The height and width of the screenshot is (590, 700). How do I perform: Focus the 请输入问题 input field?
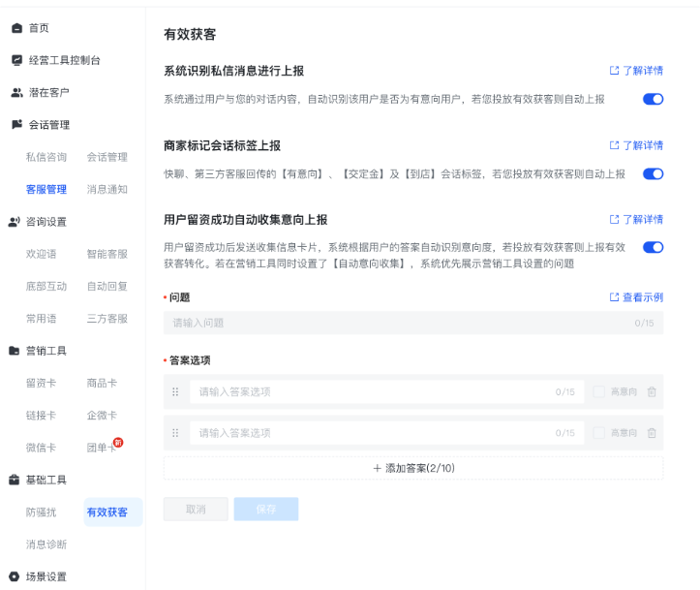tap(413, 323)
